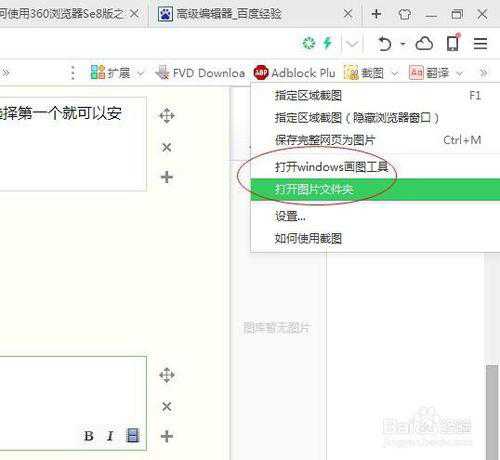
Task: Open the 扩展 extensions manager
Action: pos(110,73)
